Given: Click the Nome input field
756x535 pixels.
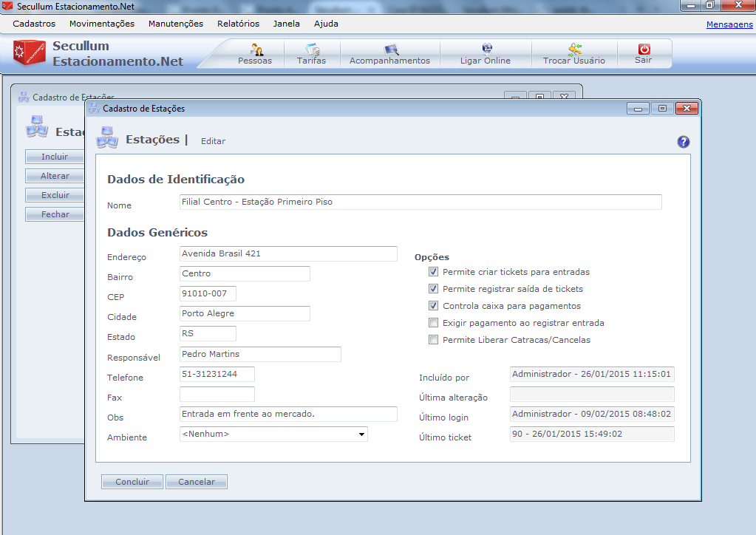Looking at the screenshot, I should 420,202.
